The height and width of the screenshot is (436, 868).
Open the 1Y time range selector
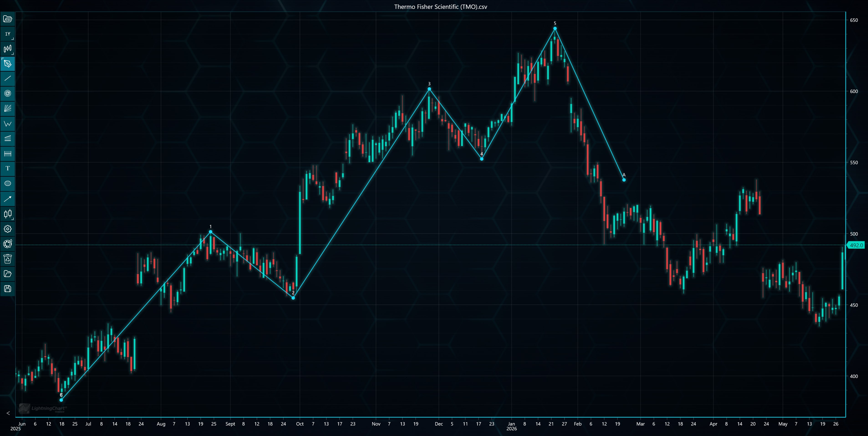coord(8,34)
